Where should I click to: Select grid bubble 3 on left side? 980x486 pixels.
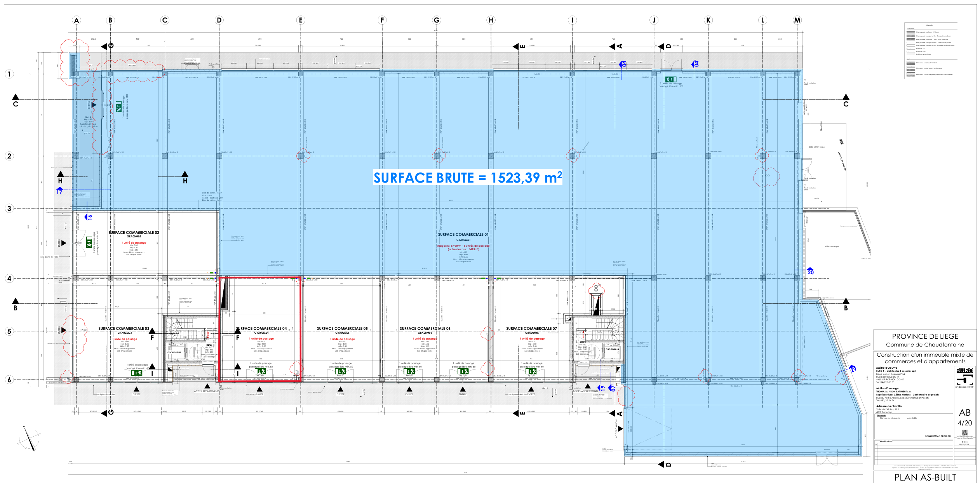tap(9, 208)
